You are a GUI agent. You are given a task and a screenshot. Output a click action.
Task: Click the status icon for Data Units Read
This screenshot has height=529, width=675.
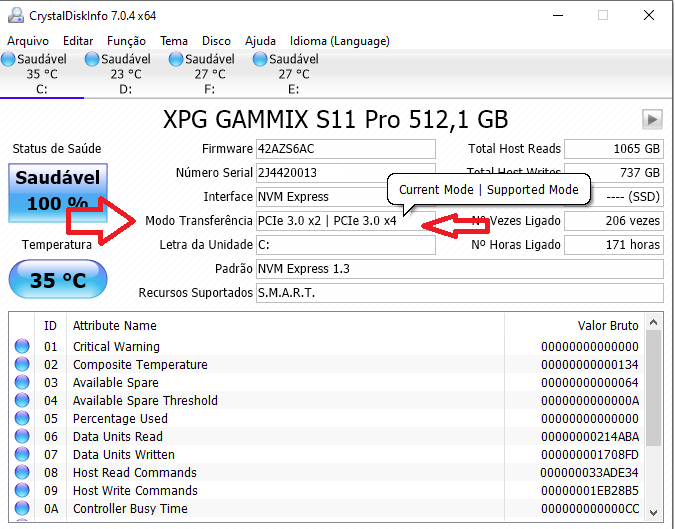pyautogui.click(x=22, y=436)
